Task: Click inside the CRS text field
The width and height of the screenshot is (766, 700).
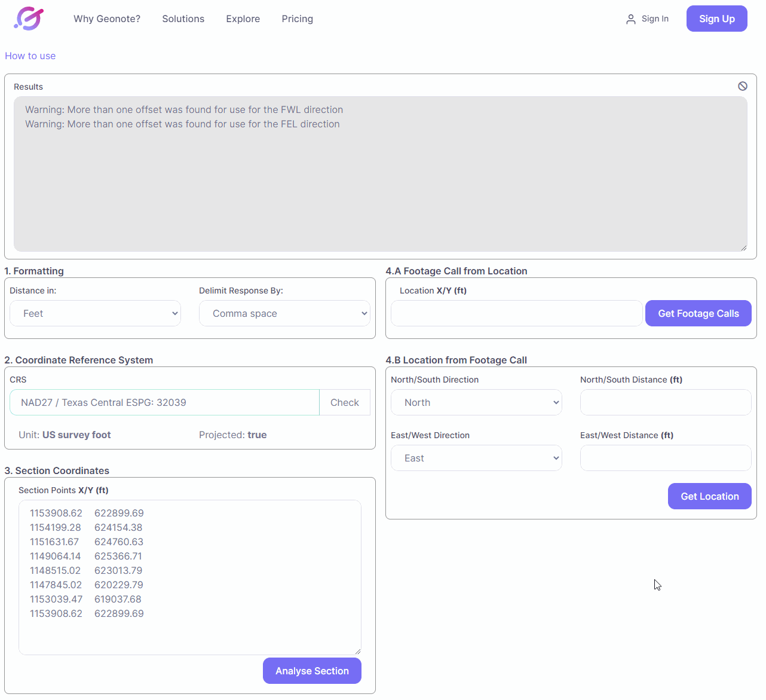Action: pyautogui.click(x=164, y=402)
